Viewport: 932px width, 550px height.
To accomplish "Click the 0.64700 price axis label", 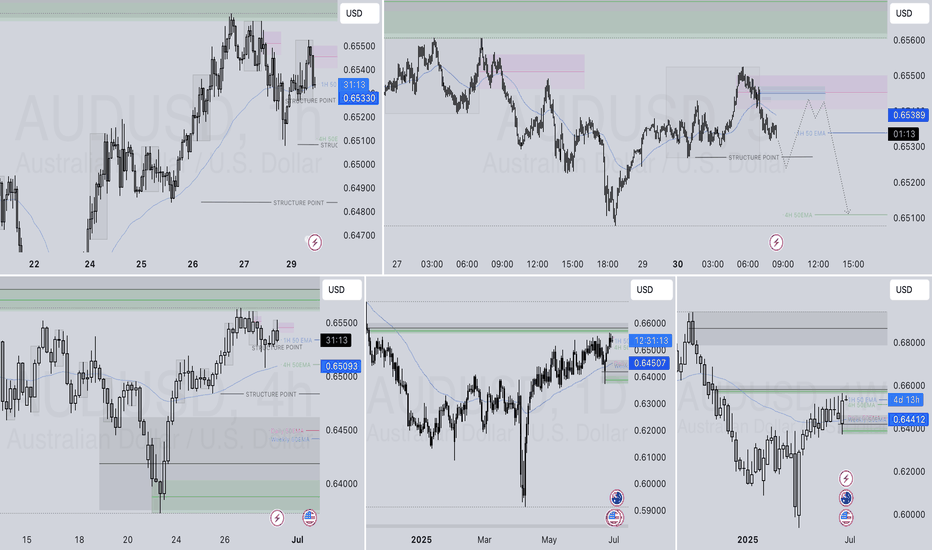I will 359,235.
